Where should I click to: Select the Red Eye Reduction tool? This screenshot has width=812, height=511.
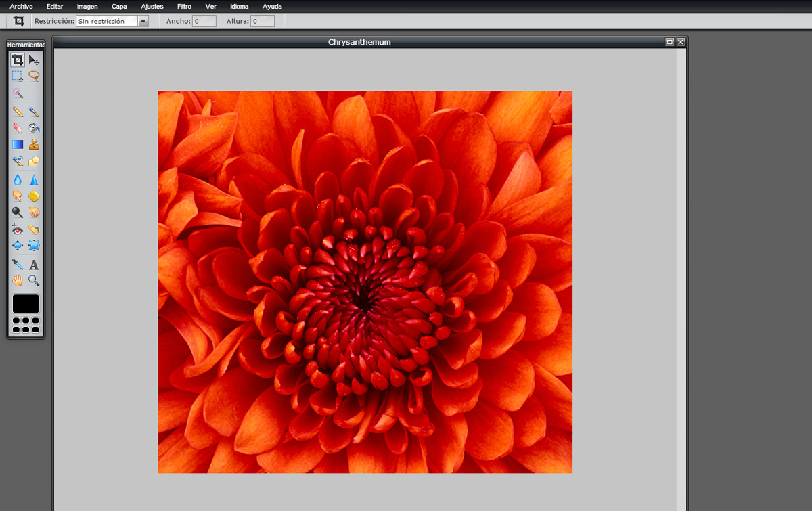tap(18, 229)
